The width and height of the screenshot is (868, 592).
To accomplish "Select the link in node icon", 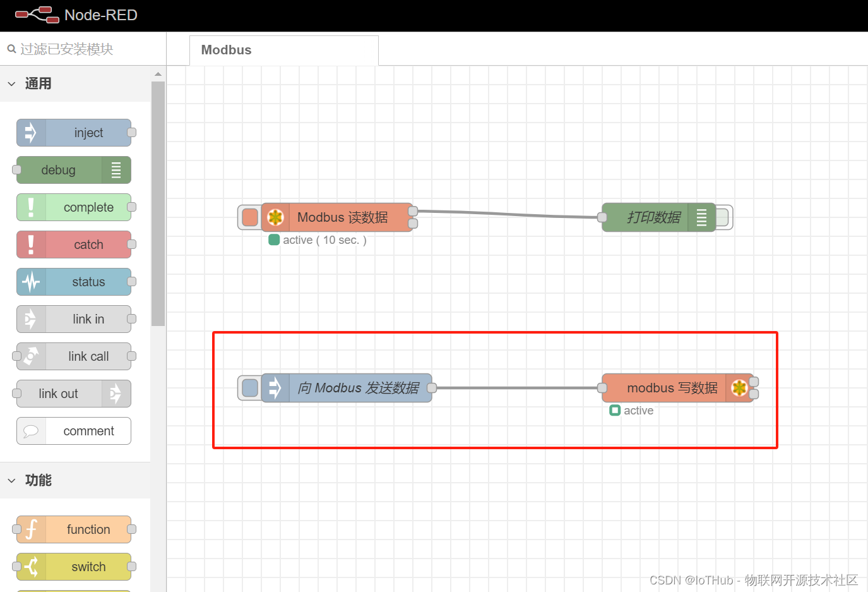I will [x=31, y=319].
